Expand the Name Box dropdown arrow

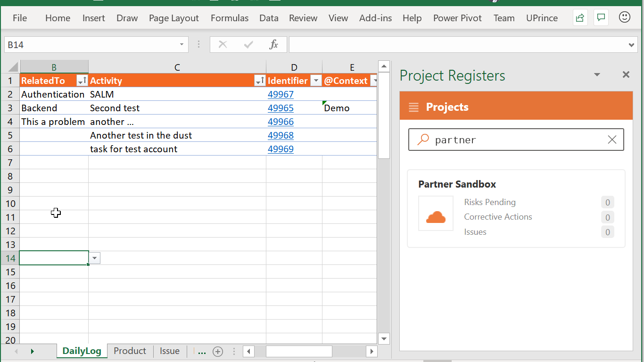tap(182, 45)
